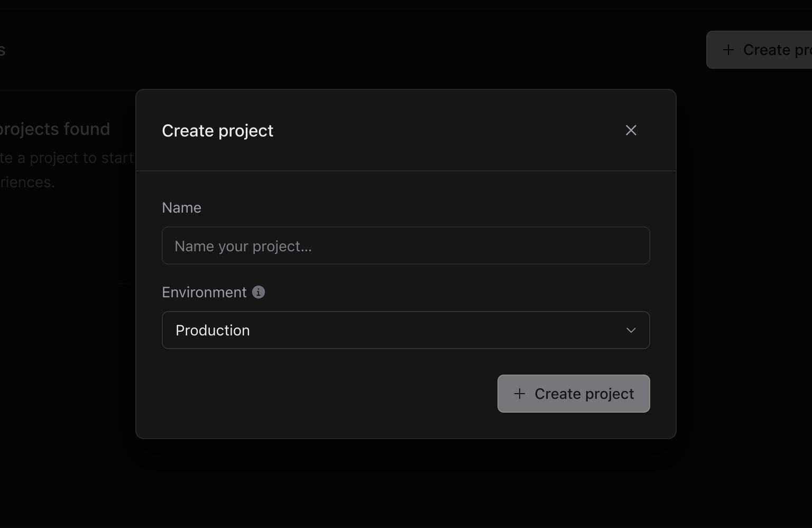Click the Create project dialog title
Image resolution: width=812 pixels, height=528 pixels.
pos(218,130)
